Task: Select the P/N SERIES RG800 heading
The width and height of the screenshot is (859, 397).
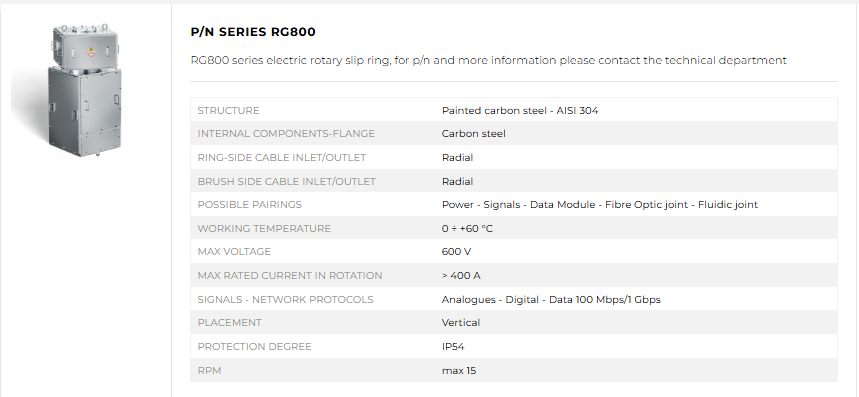Action: click(253, 32)
